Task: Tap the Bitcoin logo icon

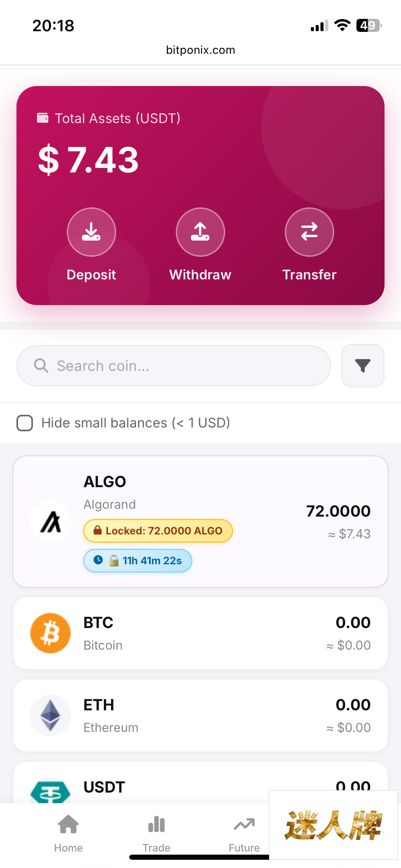Action: pos(50,633)
